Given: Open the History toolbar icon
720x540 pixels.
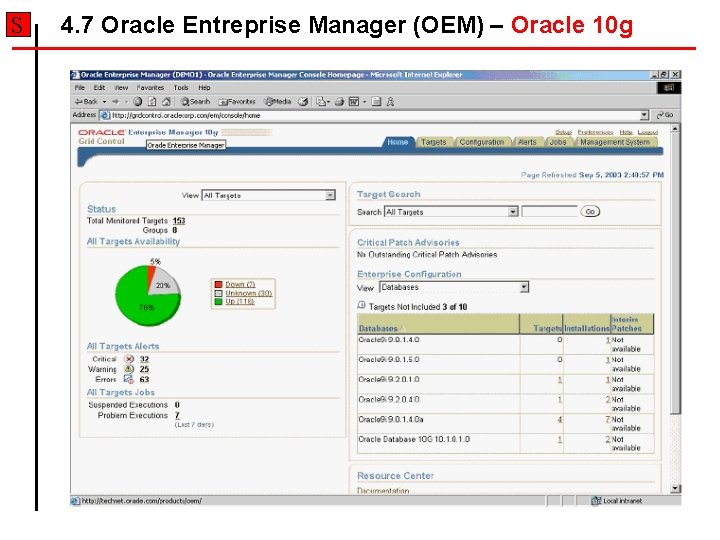Looking at the screenshot, I should pos(303,101).
